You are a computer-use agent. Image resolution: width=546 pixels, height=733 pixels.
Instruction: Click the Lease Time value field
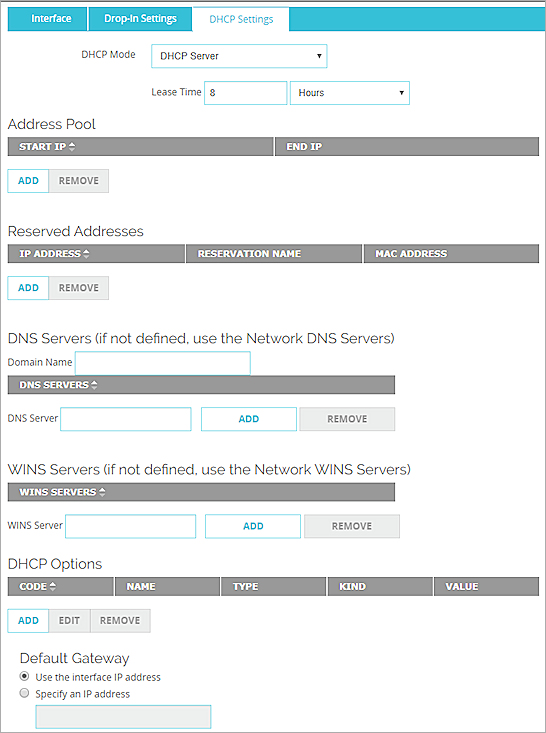pos(245,93)
